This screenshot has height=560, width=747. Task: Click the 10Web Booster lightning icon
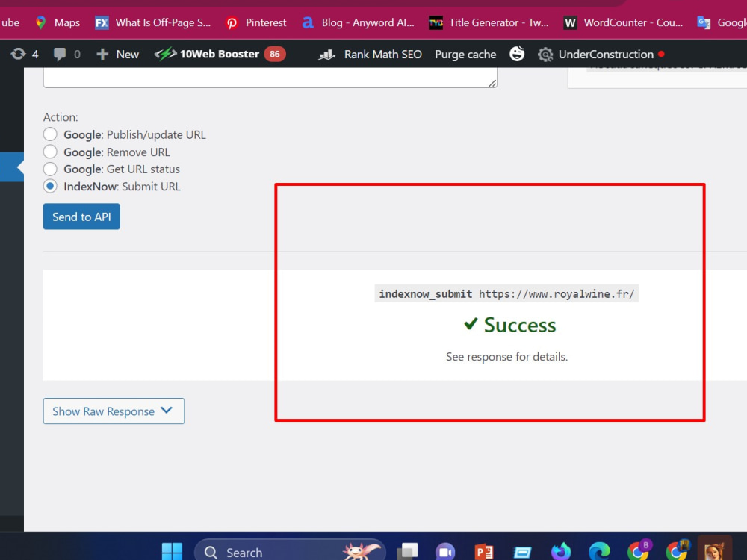165,54
